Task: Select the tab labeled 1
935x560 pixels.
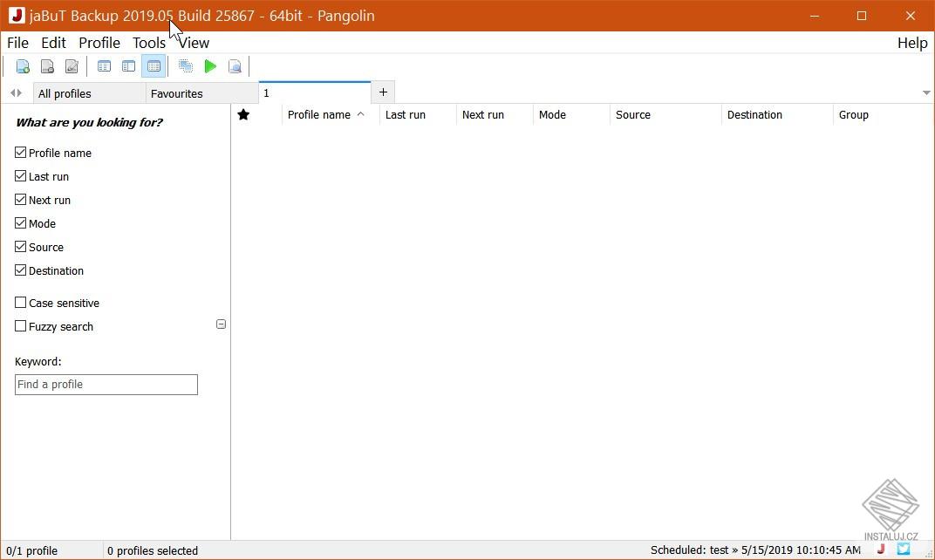Action: click(x=315, y=92)
